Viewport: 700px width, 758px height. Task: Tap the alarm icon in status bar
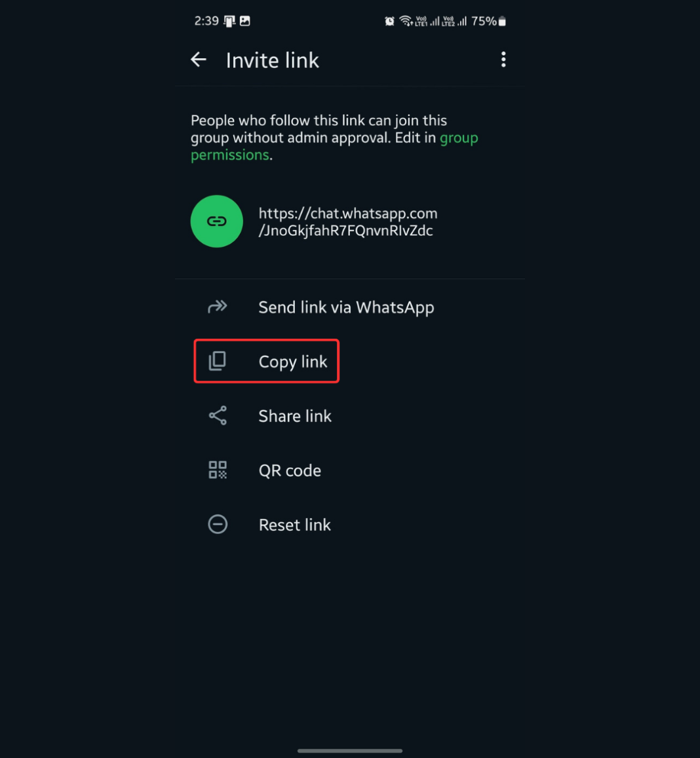pyautogui.click(x=389, y=22)
